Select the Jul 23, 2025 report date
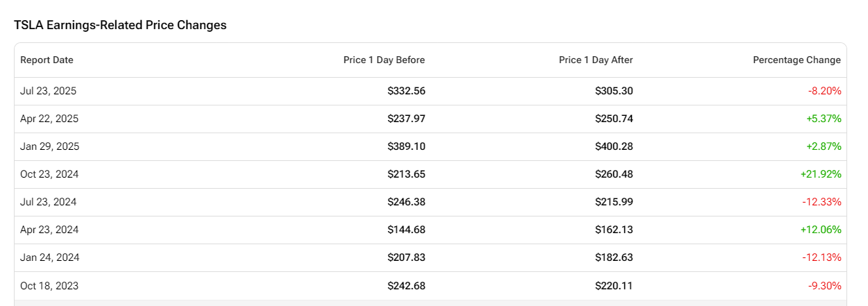Screen dimensions: 868x306 (x=49, y=91)
